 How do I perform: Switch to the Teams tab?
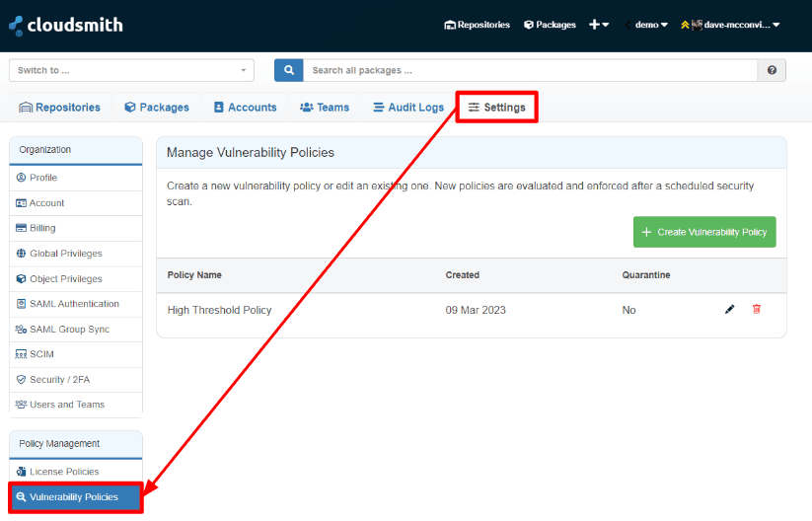pyautogui.click(x=325, y=108)
